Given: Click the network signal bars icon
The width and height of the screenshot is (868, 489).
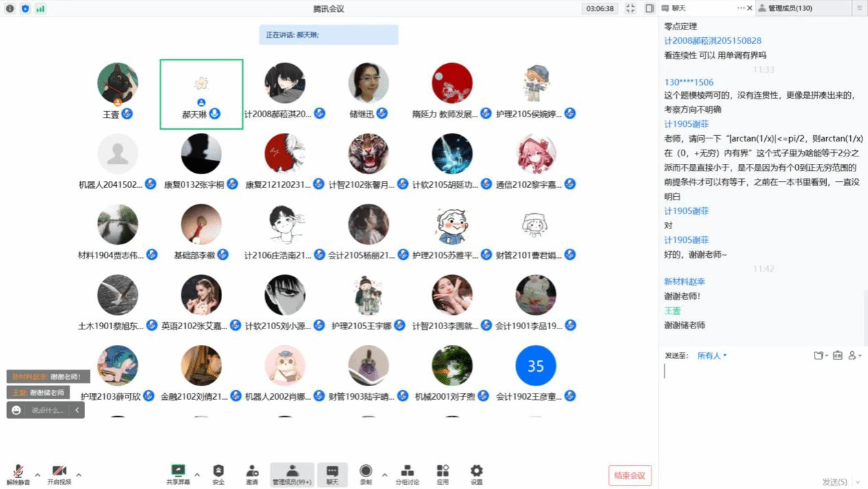Looking at the screenshot, I should [40, 9].
